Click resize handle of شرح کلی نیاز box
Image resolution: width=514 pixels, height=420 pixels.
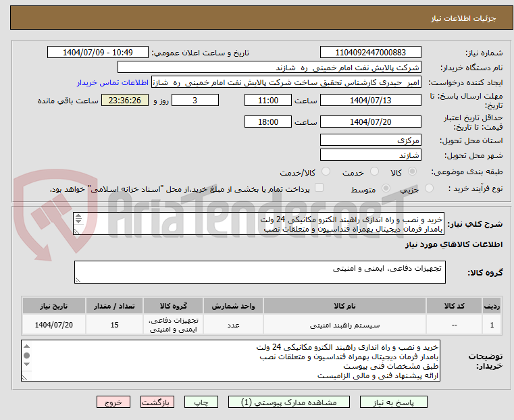point(76,232)
